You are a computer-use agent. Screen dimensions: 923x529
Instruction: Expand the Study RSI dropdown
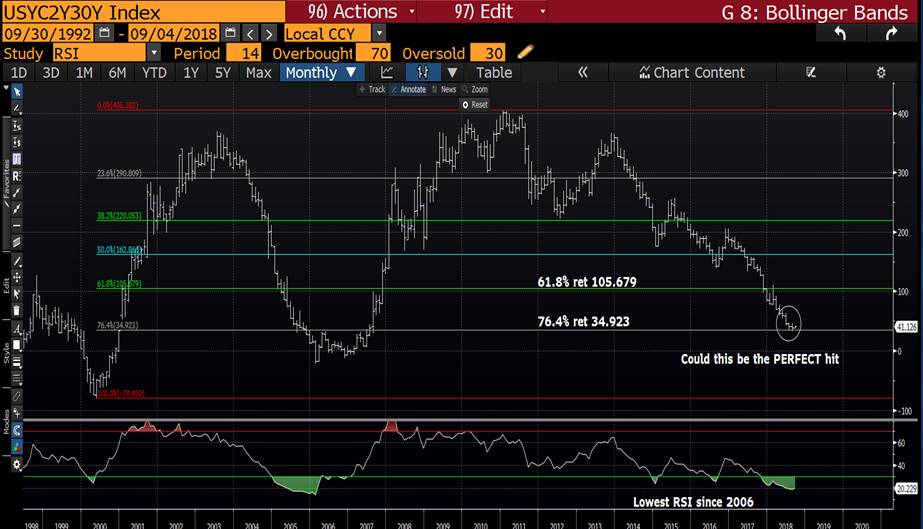point(153,52)
